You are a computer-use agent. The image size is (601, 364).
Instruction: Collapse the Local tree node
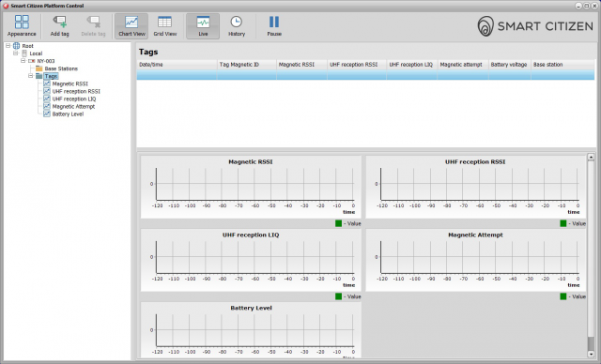15,53
